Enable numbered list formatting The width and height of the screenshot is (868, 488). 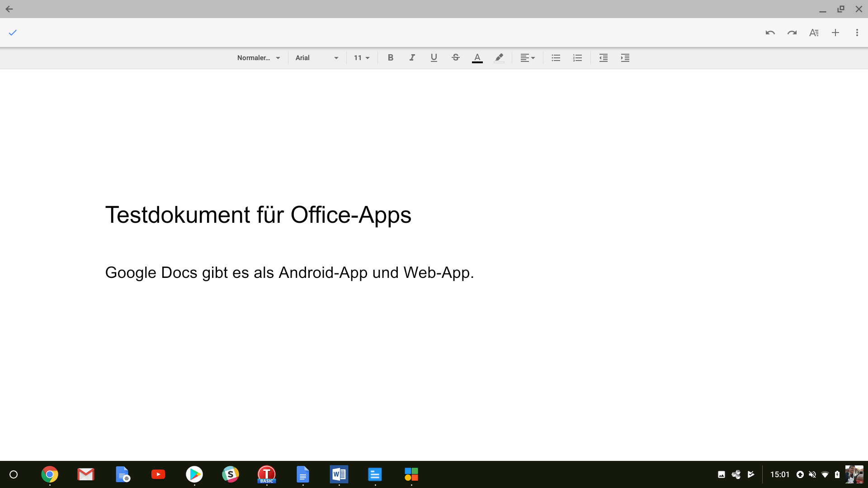coord(577,58)
